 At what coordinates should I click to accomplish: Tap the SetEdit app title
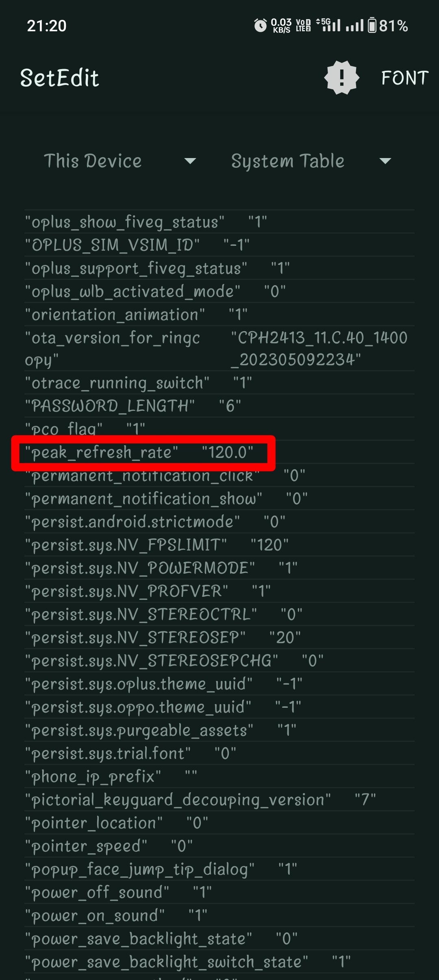pos(60,78)
